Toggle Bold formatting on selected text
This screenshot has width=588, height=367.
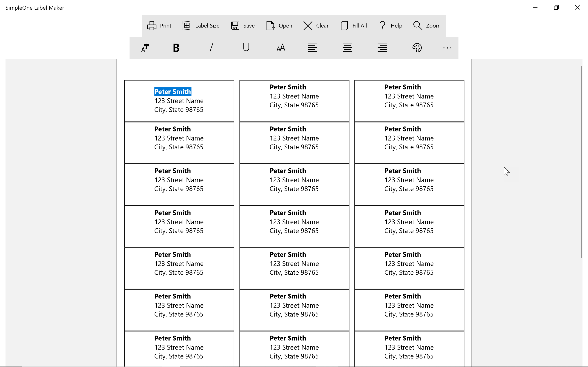coord(176,47)
